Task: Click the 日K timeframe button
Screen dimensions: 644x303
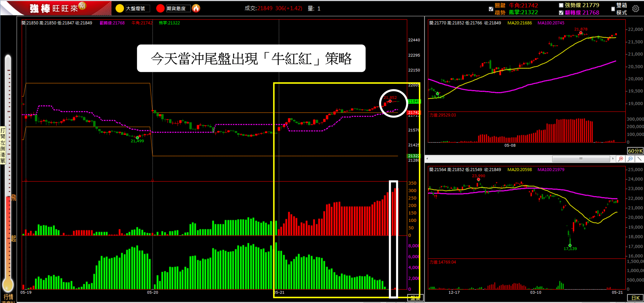Action: [x=635, y=298]
